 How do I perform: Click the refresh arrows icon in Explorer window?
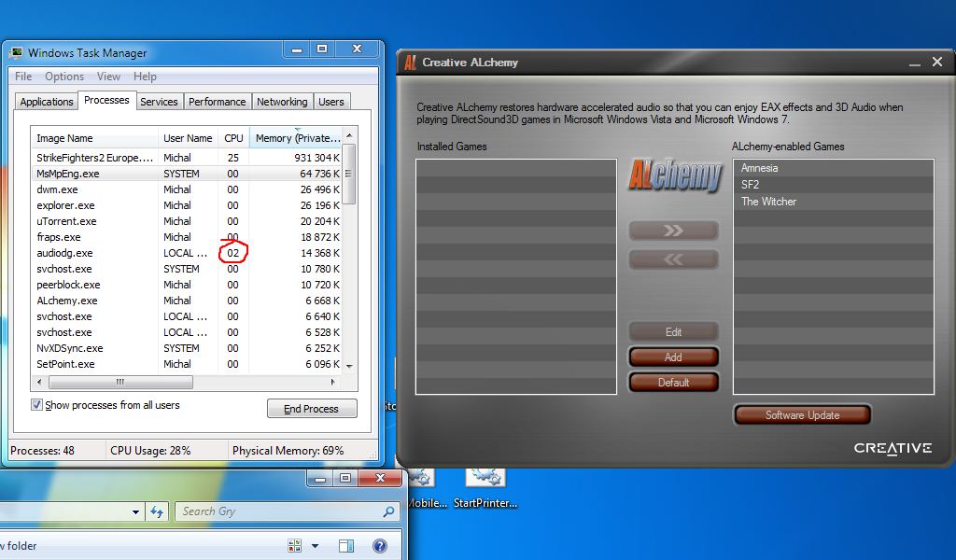157,511
